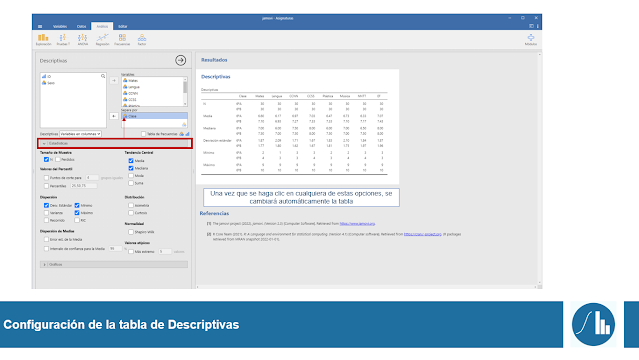Screen dimensions: 639x360
Task: Enable Error est. de la Media checkbox
Action: point(46,239)
